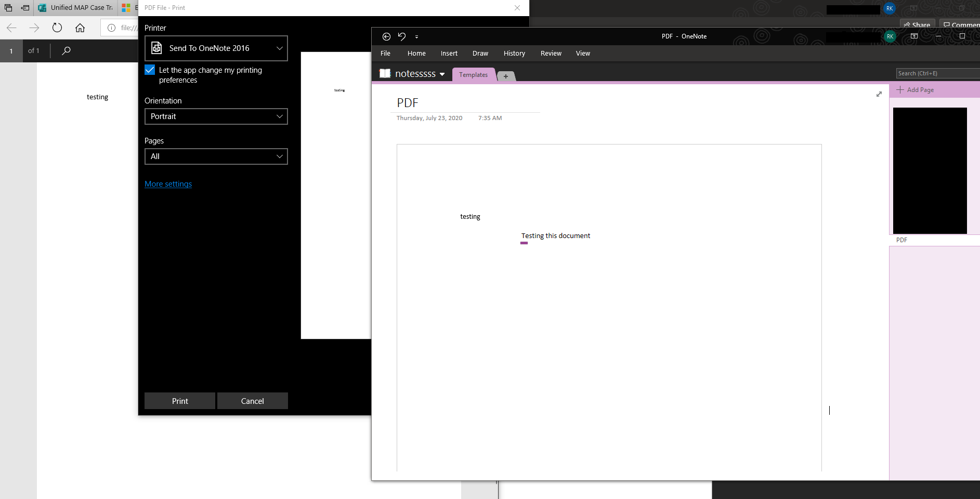Open the View ribbon tab
The image size is (980, 499).
583,54
